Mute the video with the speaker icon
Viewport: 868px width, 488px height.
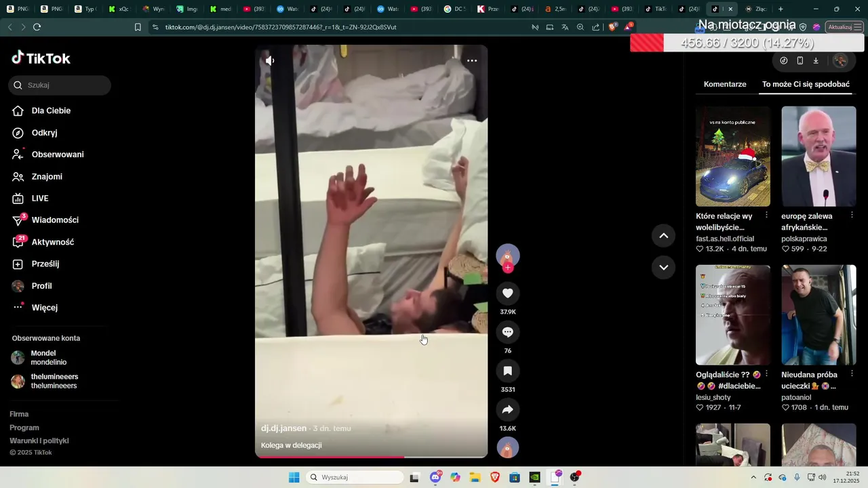click(x=270, y=61)
